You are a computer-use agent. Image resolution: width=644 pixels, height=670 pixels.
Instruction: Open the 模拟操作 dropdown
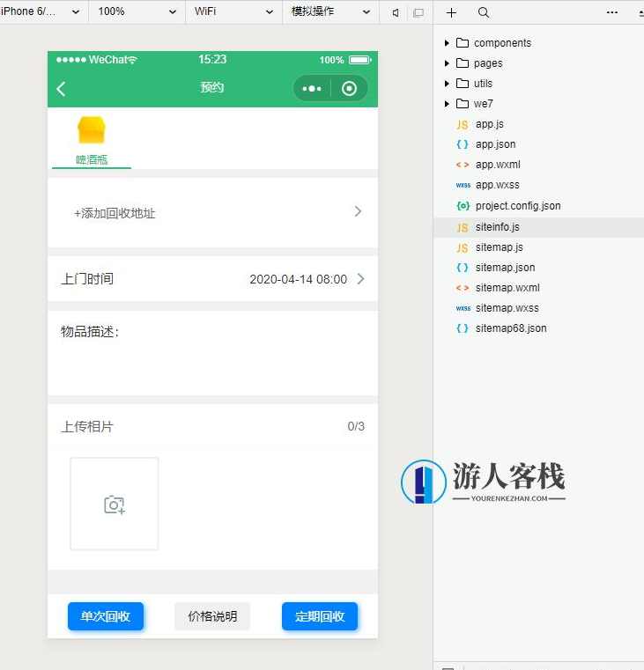tap(330, 11)
